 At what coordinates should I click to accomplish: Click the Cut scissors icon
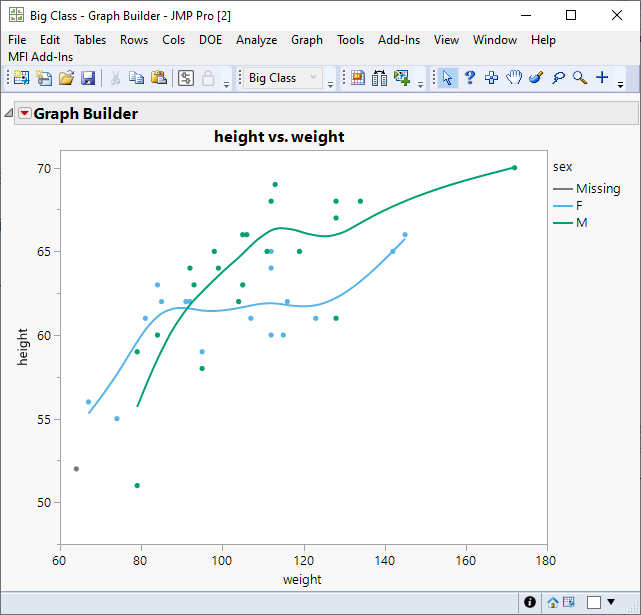tap(115, 78)
